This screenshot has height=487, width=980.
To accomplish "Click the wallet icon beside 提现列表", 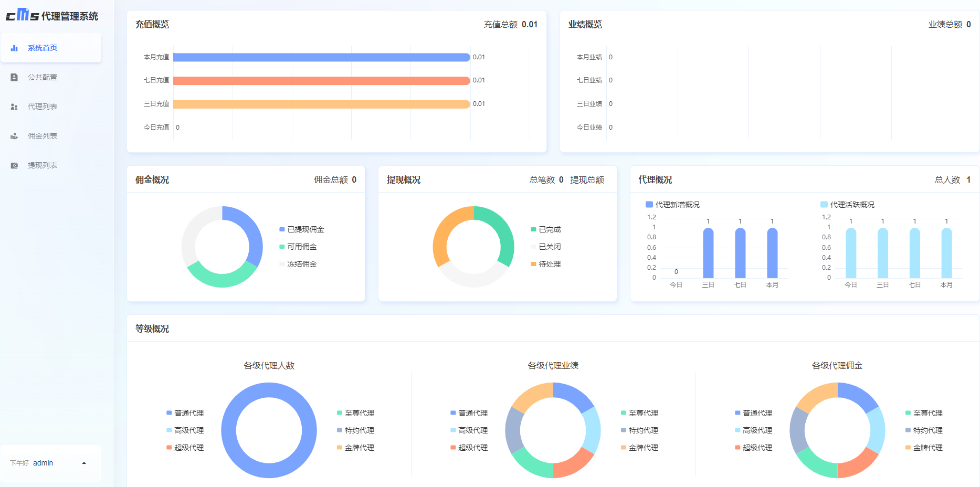I will click(14, 166).
